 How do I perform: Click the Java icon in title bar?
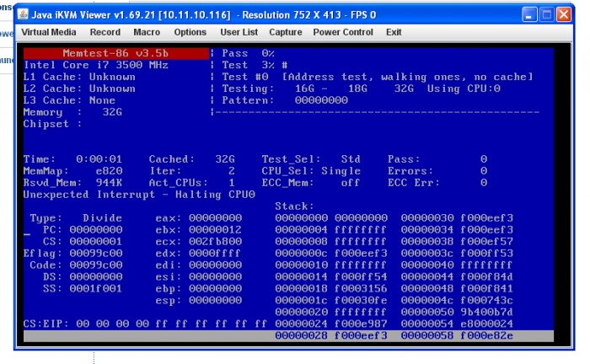tap(23, 15)
